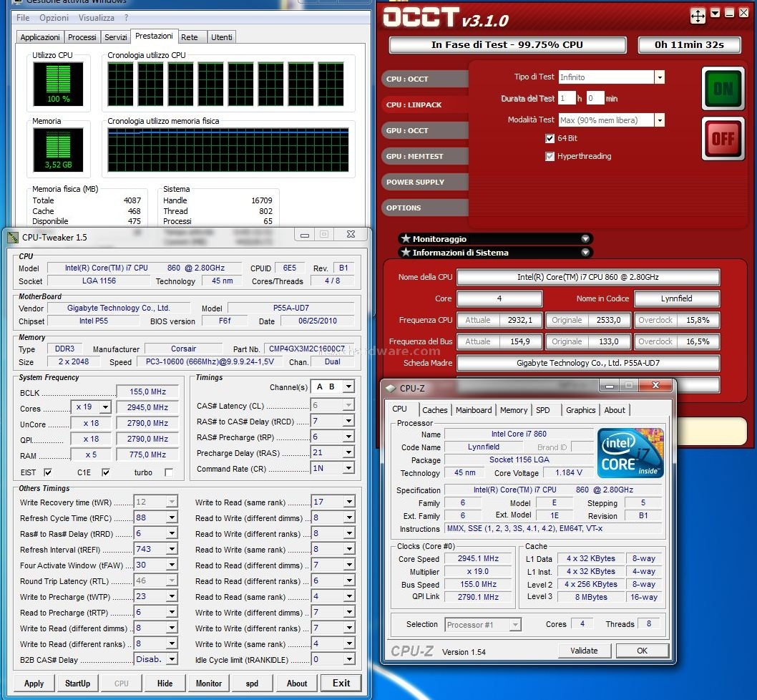This screenshot has width=757, height=700.
Task: Click the green ON button in OCCT
Action: click(x=723, y=89)
